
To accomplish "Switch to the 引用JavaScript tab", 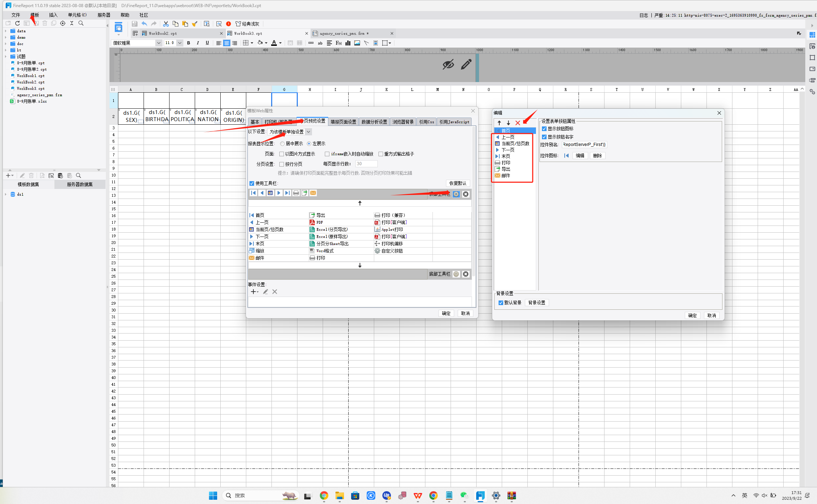I will [x=454, y=122].
